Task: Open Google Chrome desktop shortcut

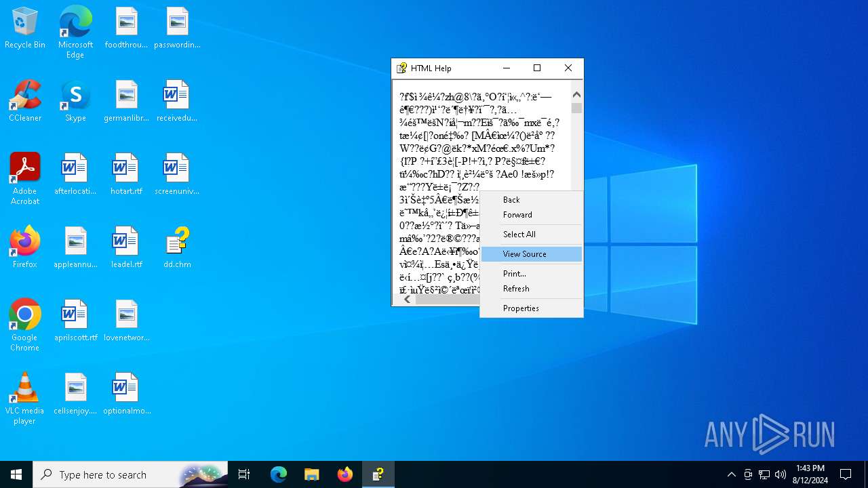Action: point(25,325)
